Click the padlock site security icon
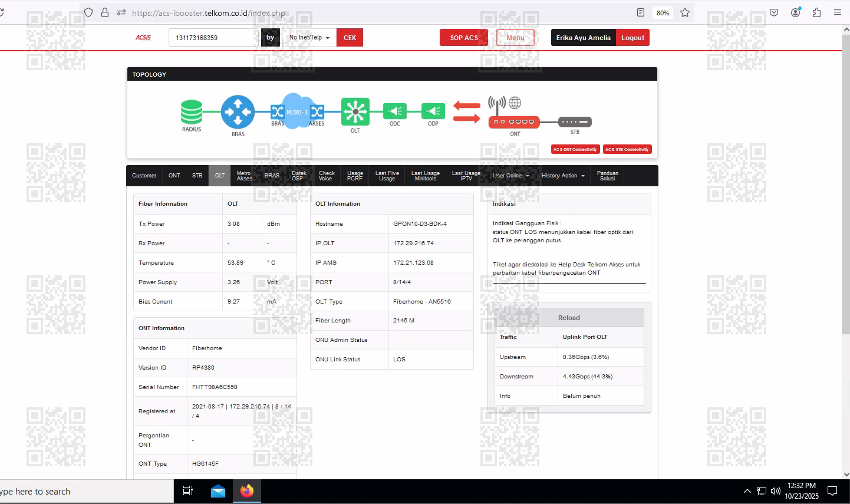This screenshot has width=850, height=504. (105, 12)
